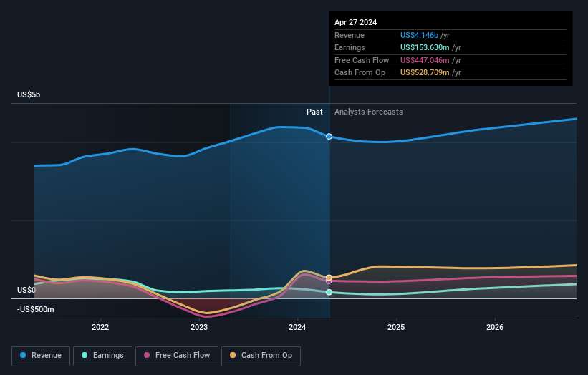Click the US$0 y-axis label
The image size is (588, 375).
(x=26, y=290)
